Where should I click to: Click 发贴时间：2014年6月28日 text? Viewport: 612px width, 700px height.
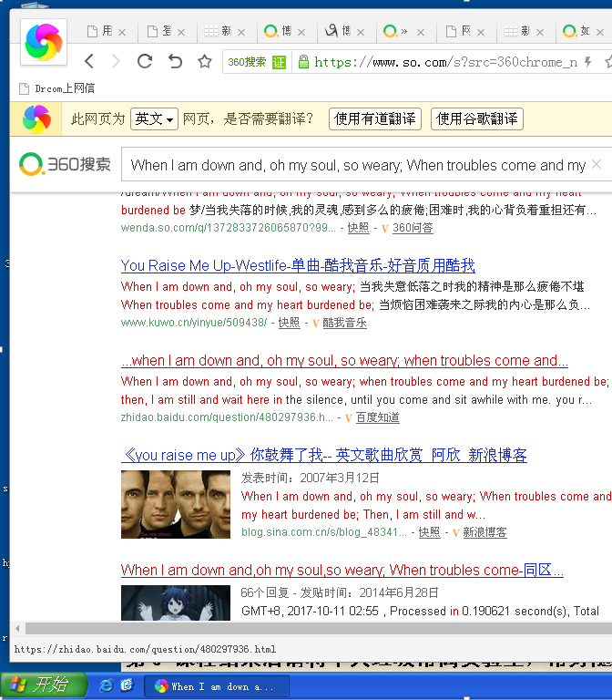[x=370, y=592]
